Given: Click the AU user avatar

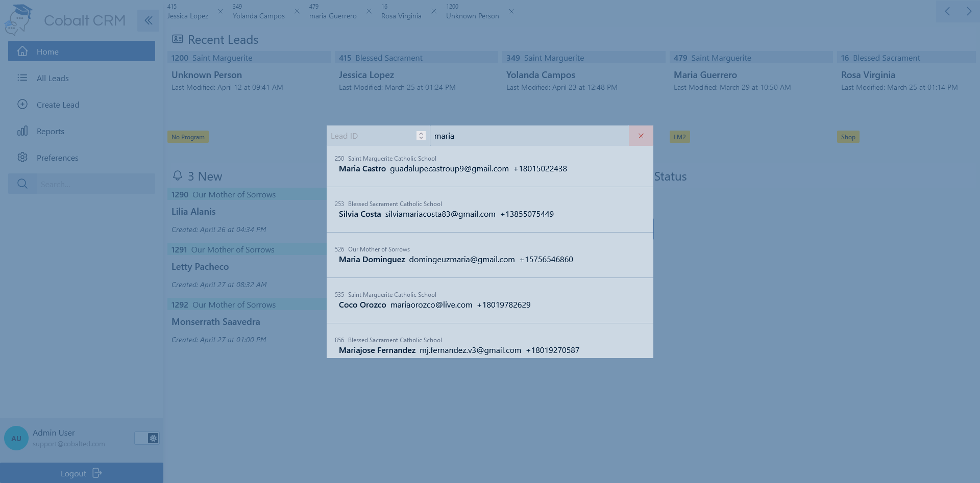Looking at the screenshot, I should pos(16,438).
